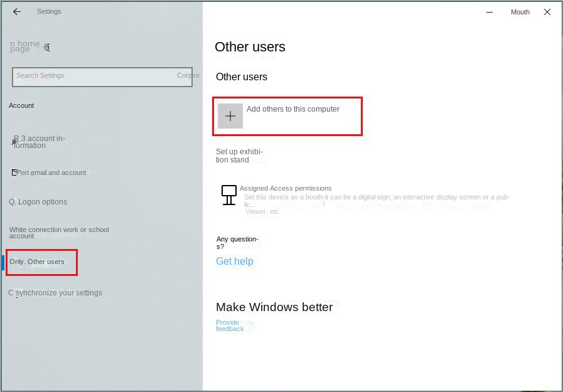The width and height of the screenshot is (563, 392).
Task: Click 'Add others to this computer' label
Action: pyautogui.click(x=292, y=109)
